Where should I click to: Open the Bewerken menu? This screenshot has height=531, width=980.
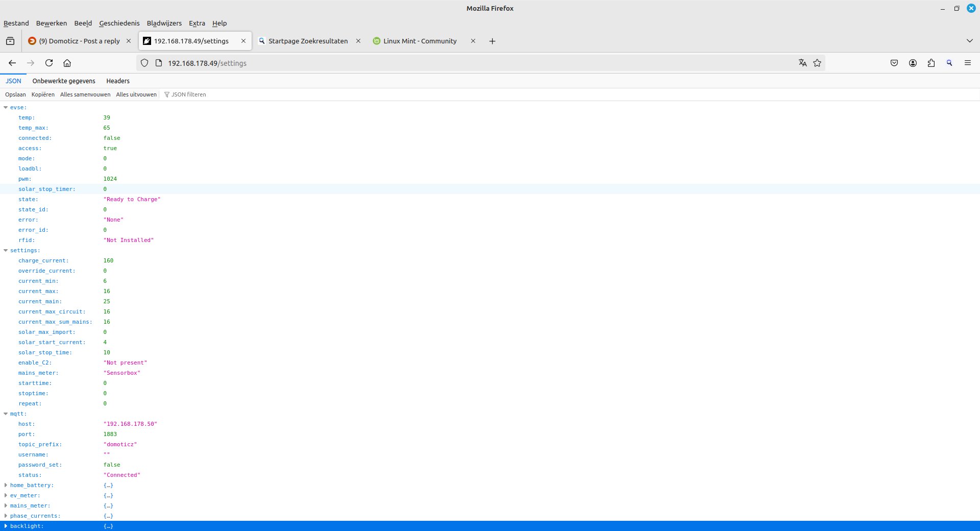click(x=52, y=23)
